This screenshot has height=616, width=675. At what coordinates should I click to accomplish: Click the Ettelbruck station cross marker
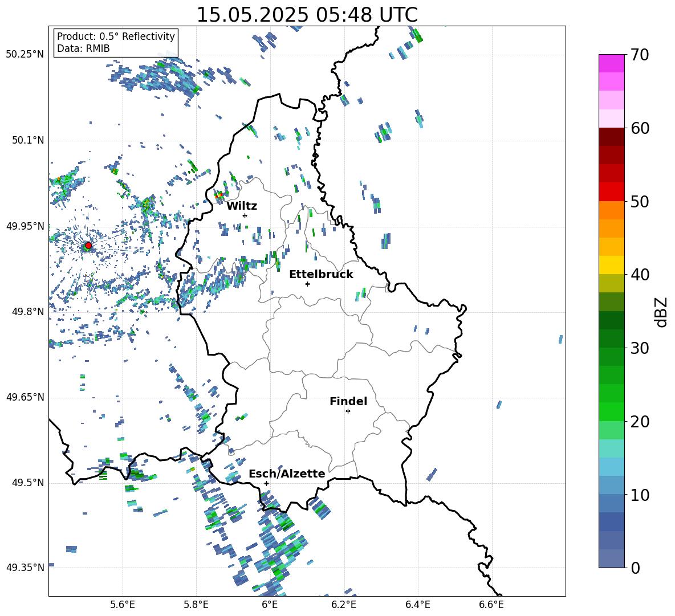307,284
